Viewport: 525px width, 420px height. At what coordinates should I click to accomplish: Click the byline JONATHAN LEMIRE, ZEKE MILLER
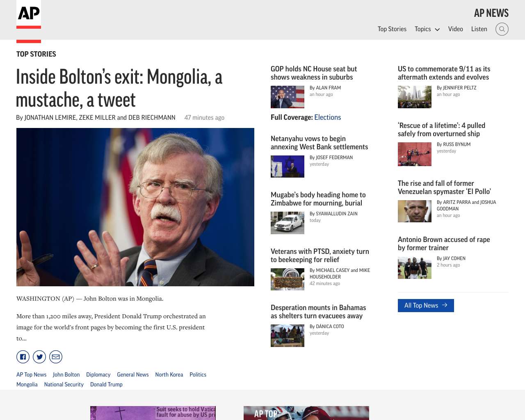click(x=96, y=118)
